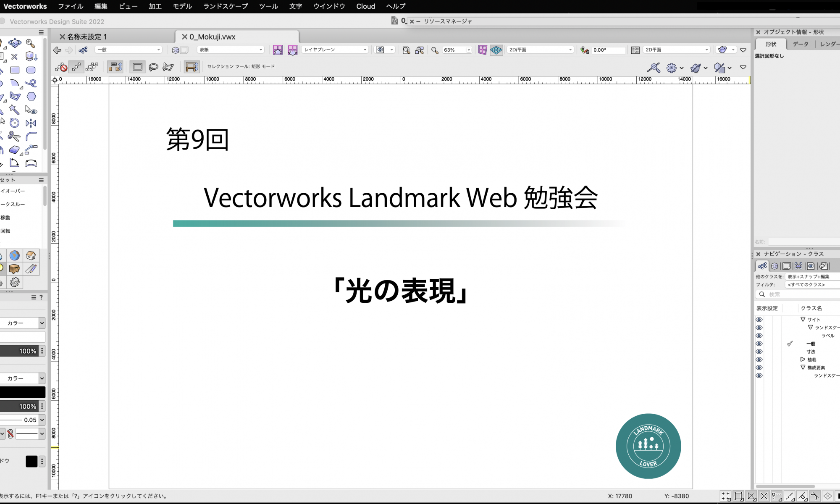
Task: Open the fill カラー style dropdown
Action: [22, 323]
